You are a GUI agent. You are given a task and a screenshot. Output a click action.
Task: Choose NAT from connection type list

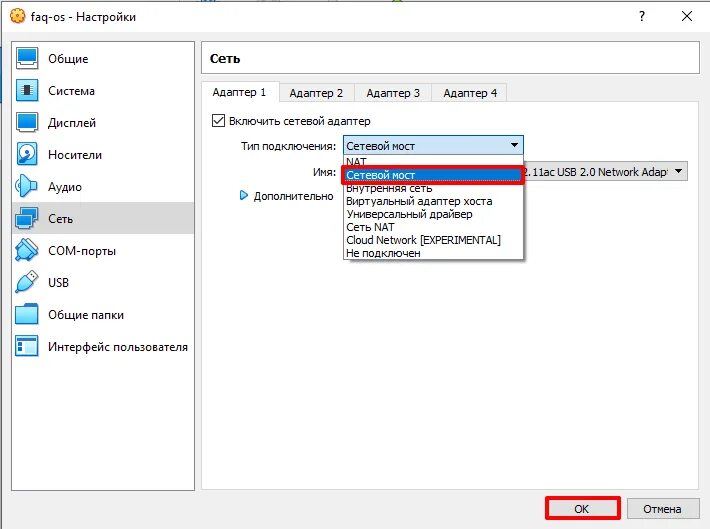click(x=433, y=161)
